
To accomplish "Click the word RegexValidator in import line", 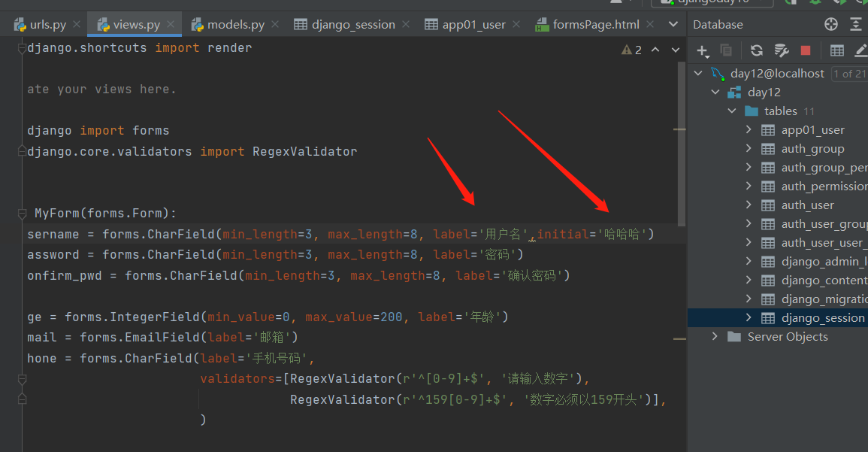I will click(304, 151).
